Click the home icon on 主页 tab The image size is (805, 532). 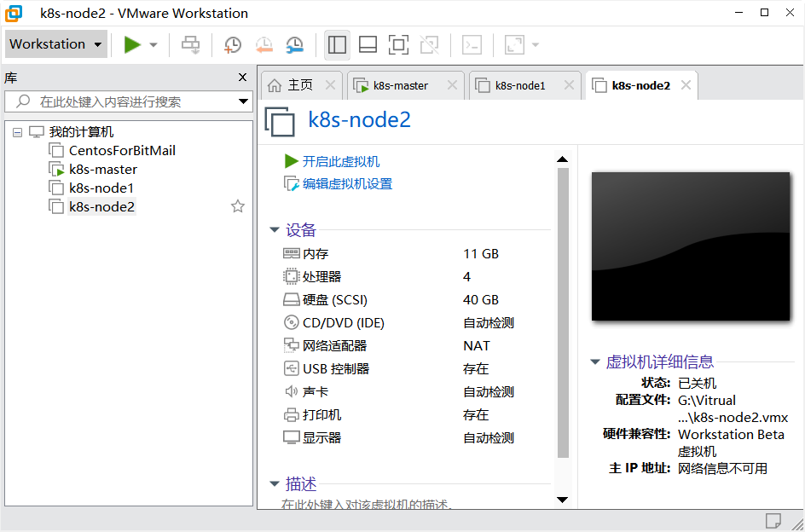pyautogui.click(x=275, y=85)
